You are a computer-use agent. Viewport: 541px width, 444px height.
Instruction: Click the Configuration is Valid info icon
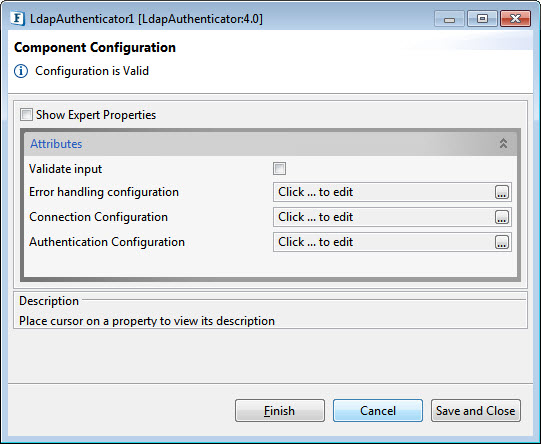[21, 71]
